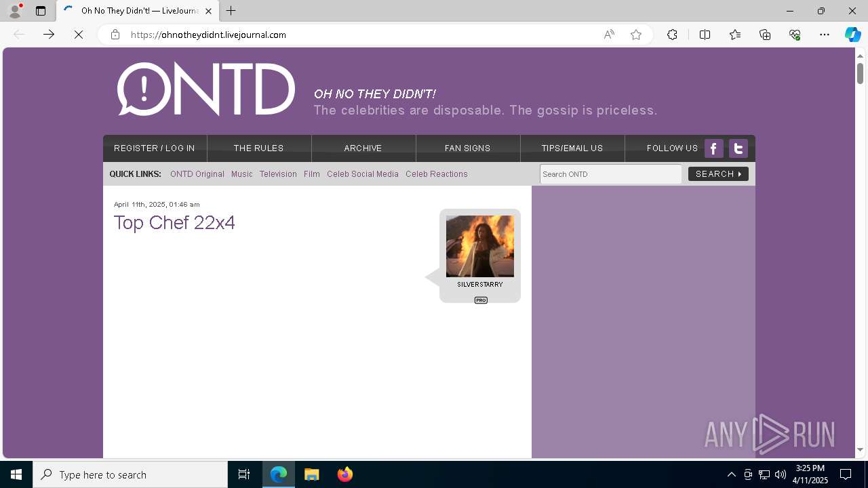Image resolution: width=868 pixels, height=488 pixels.
Task: Open Task View on taskbar
Action: 244,474
